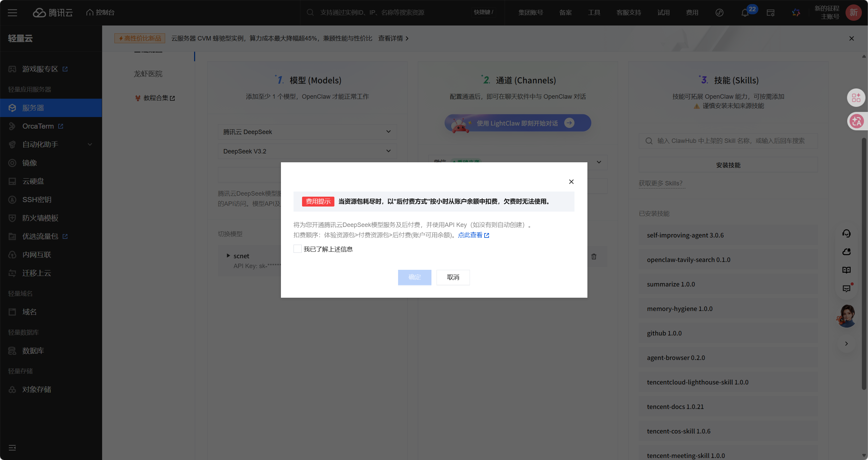
Task: Delete the scnet model with trash icon
Action: [594, 257]
